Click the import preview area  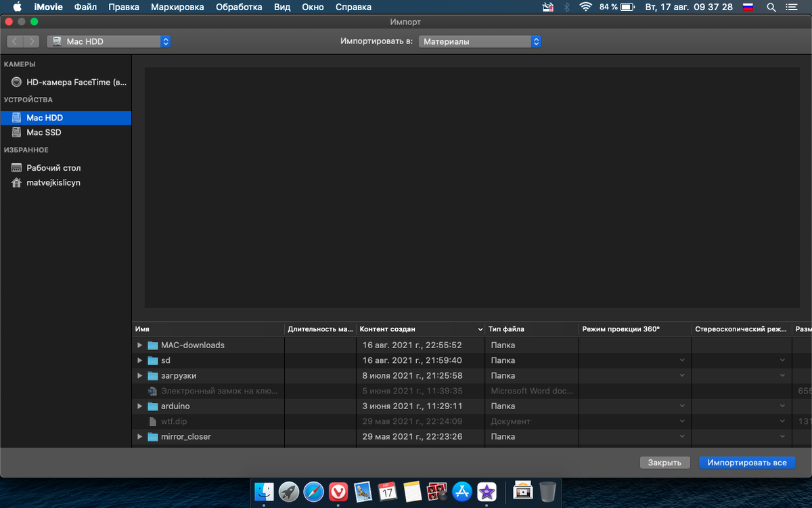[472, 188]
